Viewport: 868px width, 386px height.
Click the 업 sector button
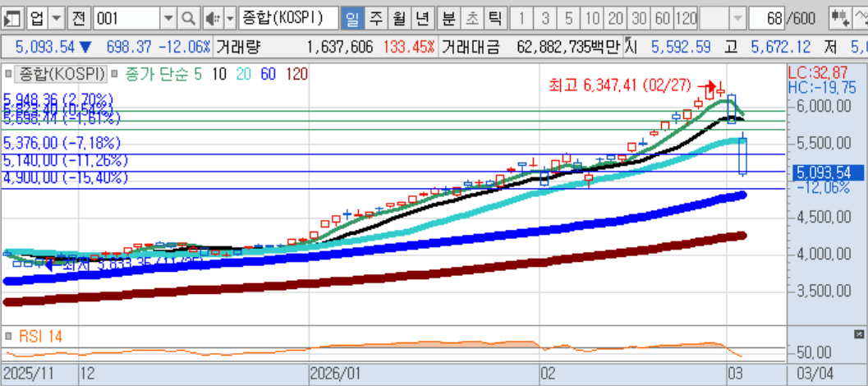38,19
